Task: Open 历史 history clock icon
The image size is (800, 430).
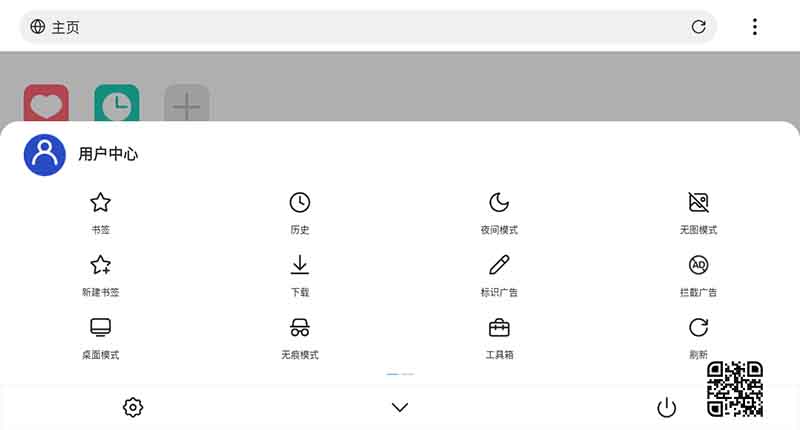Action: tap(299, 203)
